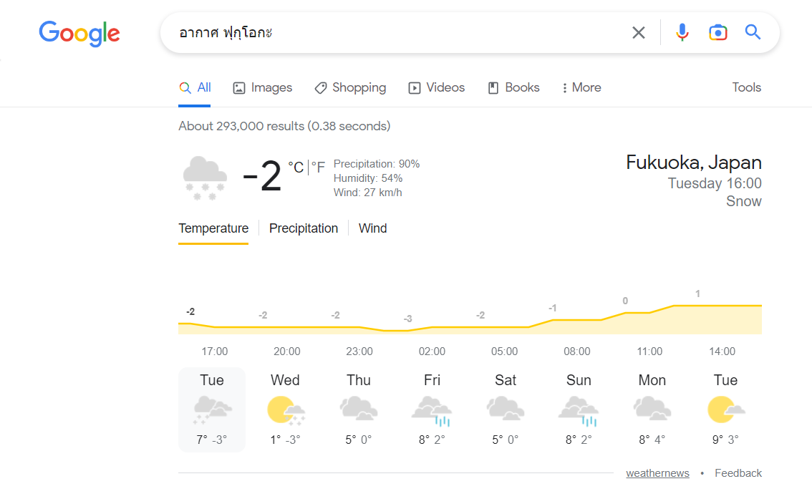Click the Feedback link
Viewport: 812px width, 504px height.
point(738,473)
